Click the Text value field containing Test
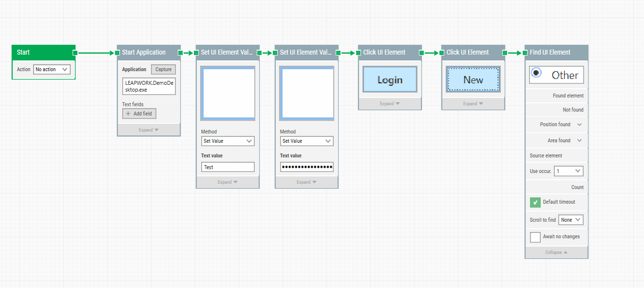The image size is (644, 288). [x=228, y=167]
